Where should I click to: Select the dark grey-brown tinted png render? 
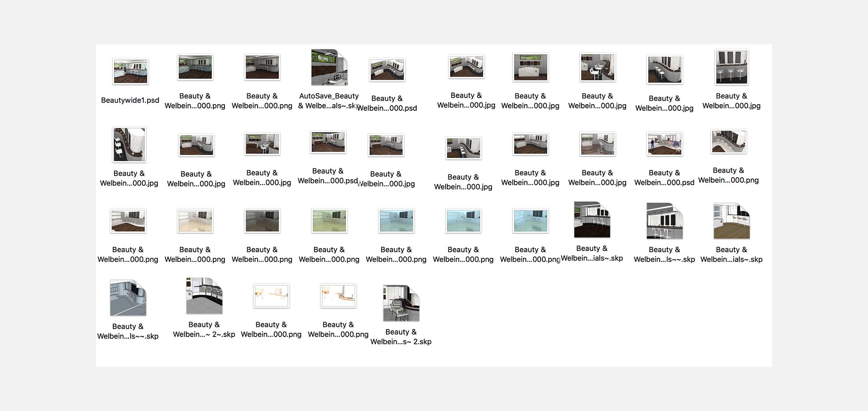pos(262,221)
